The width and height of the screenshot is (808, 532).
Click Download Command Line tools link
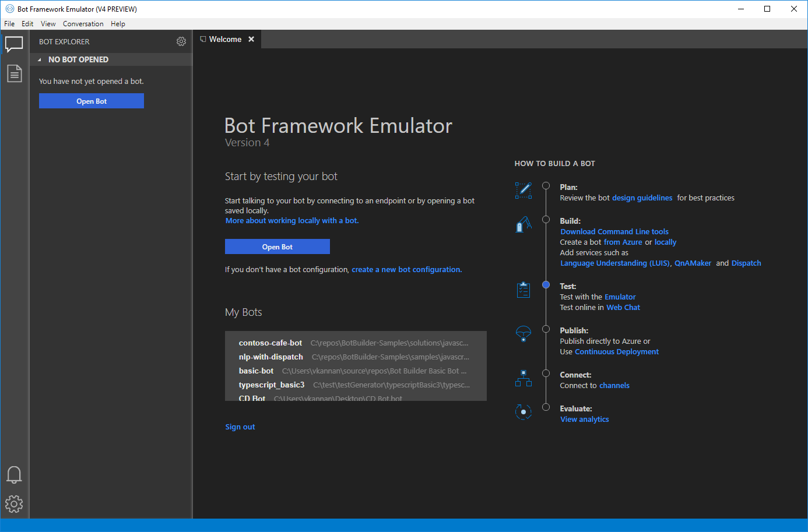coord(614,232)
